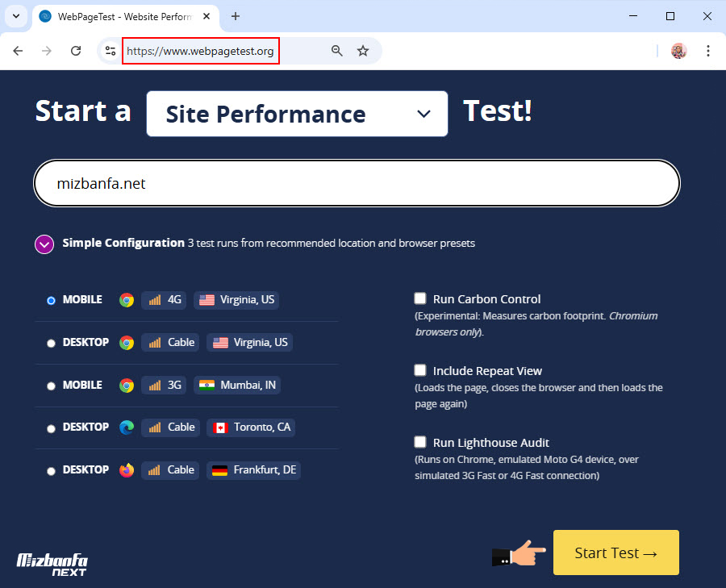
Task: Select Mobile 3G Mumbai, IN preset
Action: [x=51, y=386]
